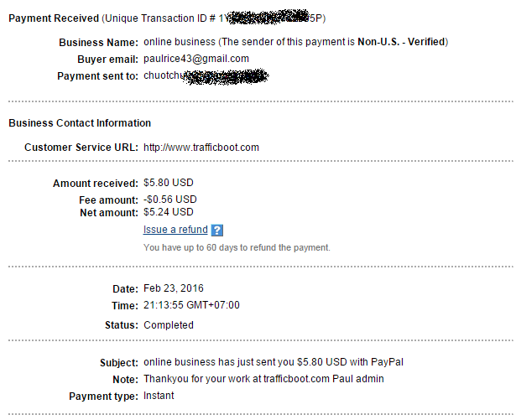Click the date Feb 23, 2016

coord(174,288)
